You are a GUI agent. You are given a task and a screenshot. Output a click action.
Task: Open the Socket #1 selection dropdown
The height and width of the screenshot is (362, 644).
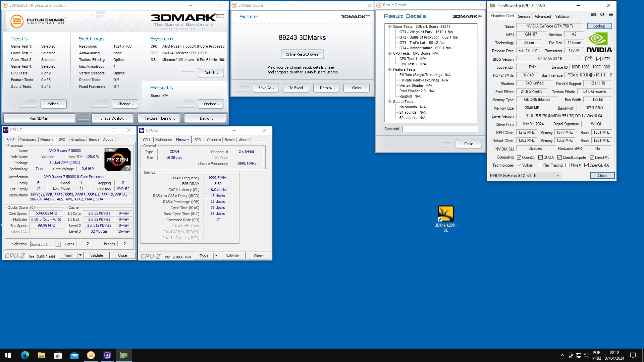tap(45, 244)
